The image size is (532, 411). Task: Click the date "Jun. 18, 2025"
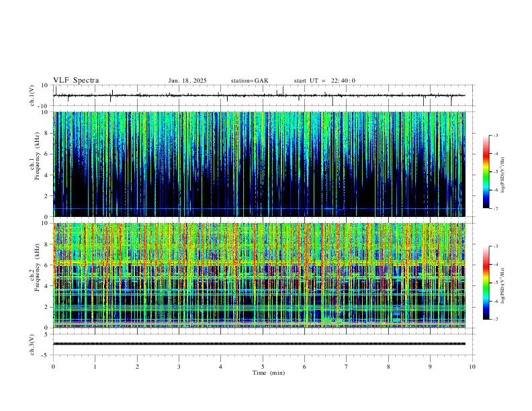pyautogui.click(x=187, y=81)
